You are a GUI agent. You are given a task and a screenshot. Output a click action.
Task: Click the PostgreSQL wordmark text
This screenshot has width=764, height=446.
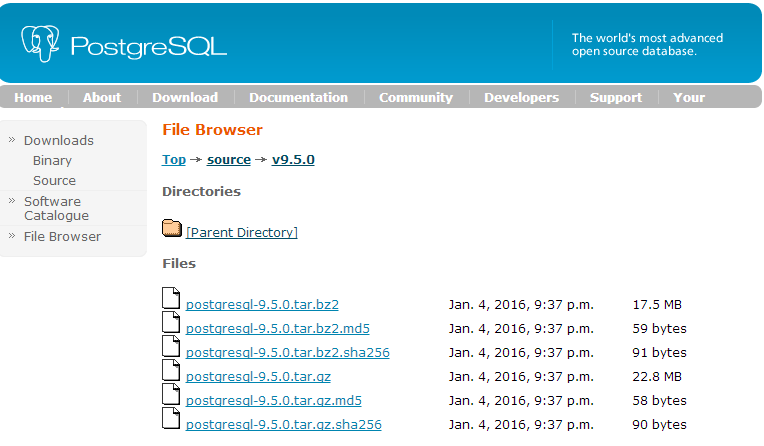click(149, 47)
